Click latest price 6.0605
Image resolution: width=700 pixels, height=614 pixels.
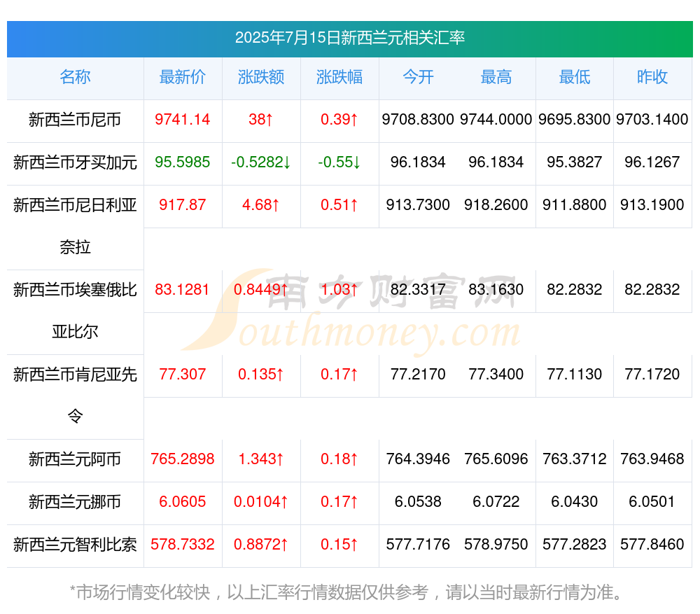182,502
